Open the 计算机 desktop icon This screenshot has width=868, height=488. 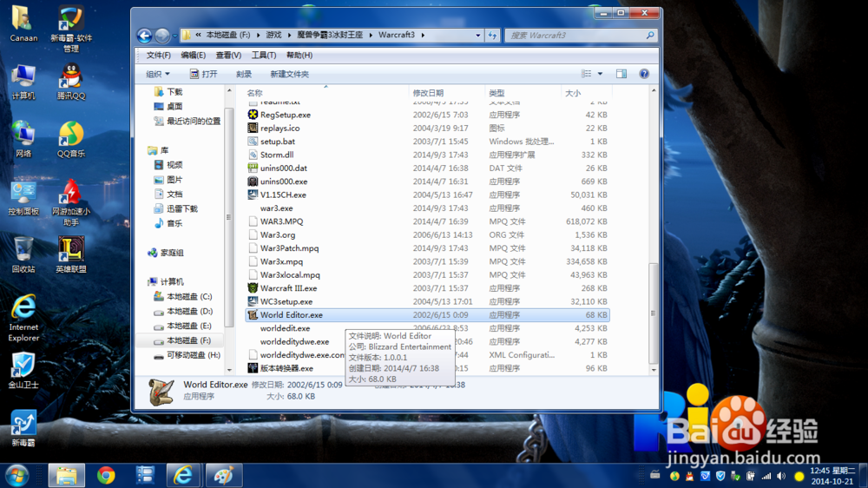tap(23, 82)
